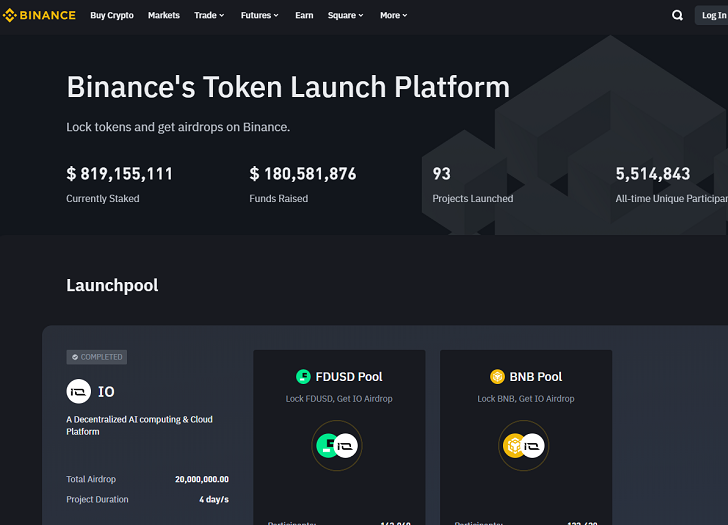Screen dimensions: 728x525
Task: Open Buy Crypto in navigation
Action: coord(112,15)
